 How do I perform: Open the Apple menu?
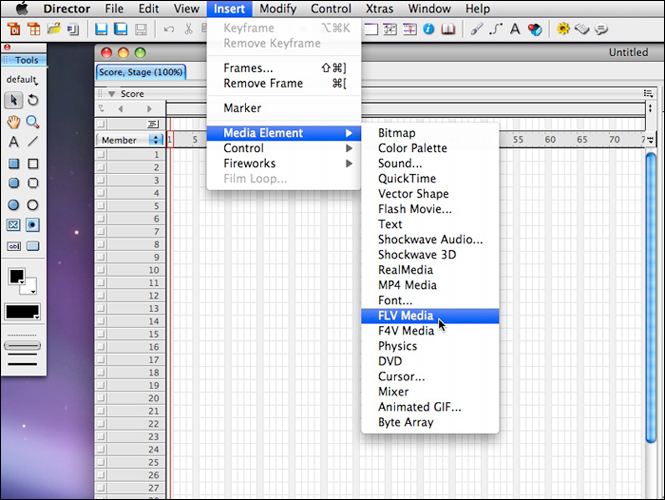(x=22, y=8)
